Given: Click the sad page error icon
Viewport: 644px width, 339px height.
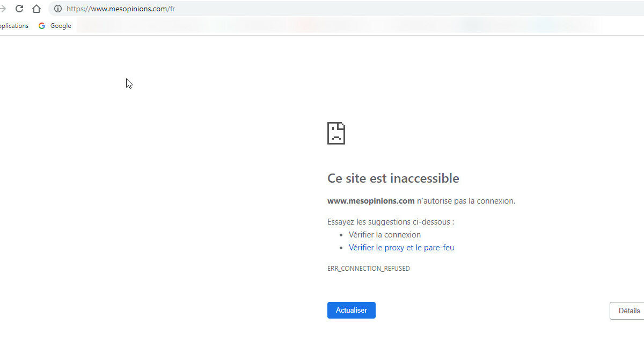Looking at the screenshot, I should click(336, 133).
